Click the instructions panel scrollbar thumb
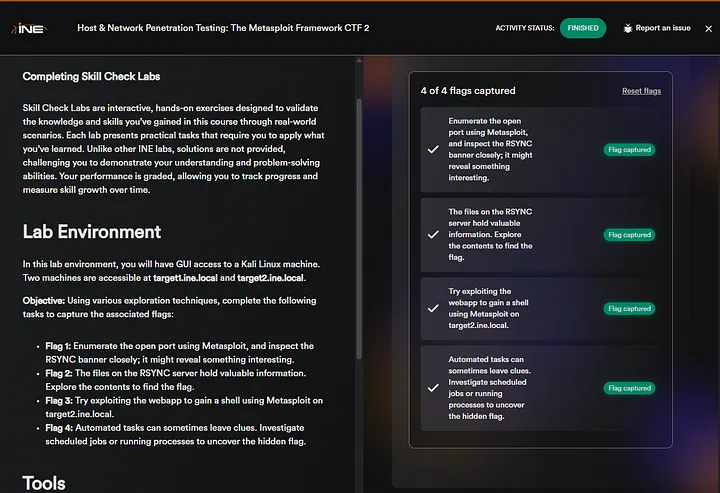 pos(359,229)
